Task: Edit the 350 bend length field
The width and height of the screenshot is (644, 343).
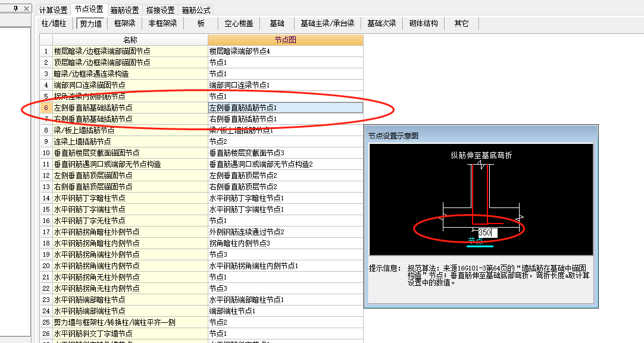Action: (487, 232)
